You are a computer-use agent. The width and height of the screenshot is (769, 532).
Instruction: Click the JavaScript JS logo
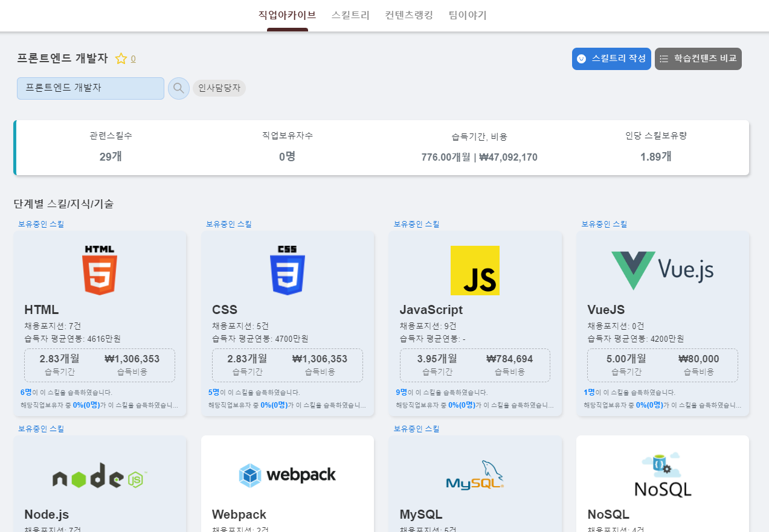tap(475, 271)
